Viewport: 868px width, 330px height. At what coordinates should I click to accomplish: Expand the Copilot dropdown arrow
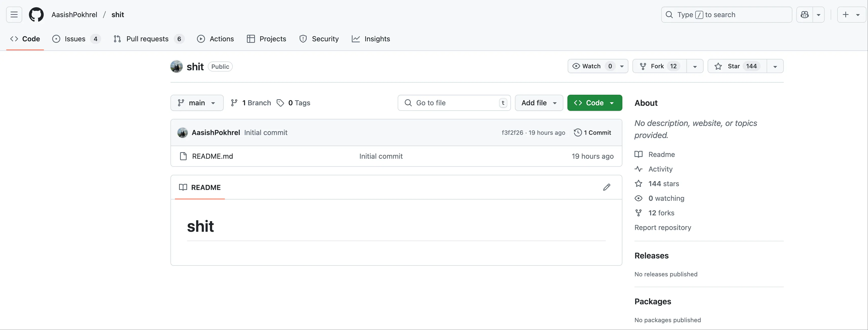pyautogui.click(x=819, y=14)
